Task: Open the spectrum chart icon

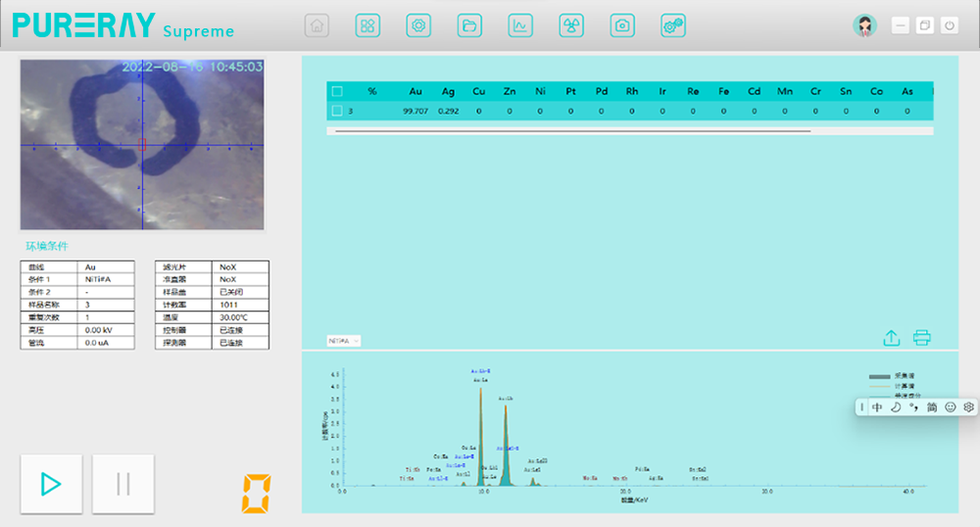Action: [520, 26]
